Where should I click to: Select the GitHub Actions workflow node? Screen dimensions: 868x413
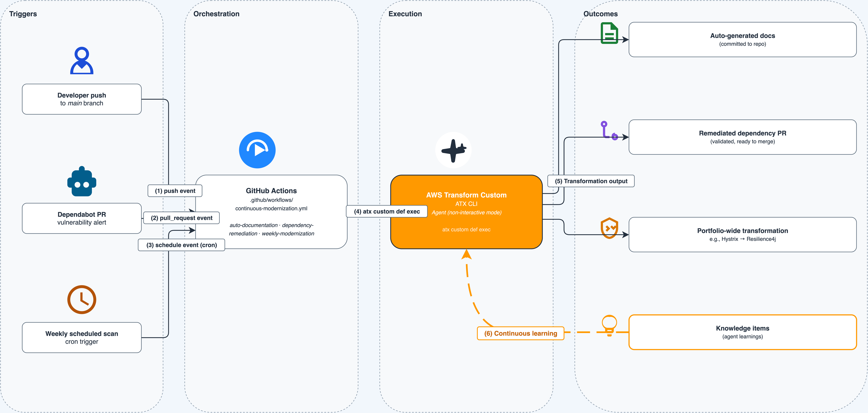pyautogui.click(x=271, y=212)
